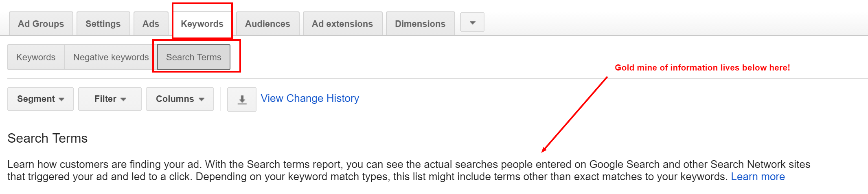The width and height of the screenshot is (868, 194).
Task: Expand the Segment dropdown
Action: 41,99
